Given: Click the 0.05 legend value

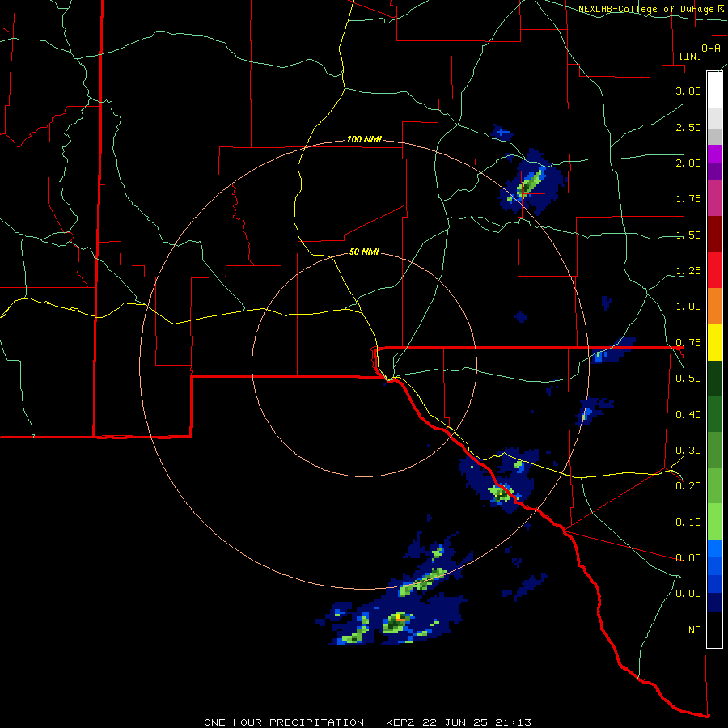Looking at the screenshot, I should point(688,557).
